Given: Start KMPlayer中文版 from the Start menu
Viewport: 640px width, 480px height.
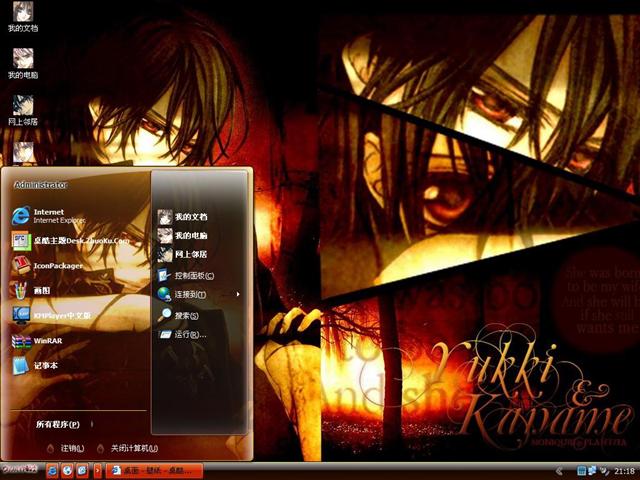Looking at the screenshot, I should (x=61, y=315).
